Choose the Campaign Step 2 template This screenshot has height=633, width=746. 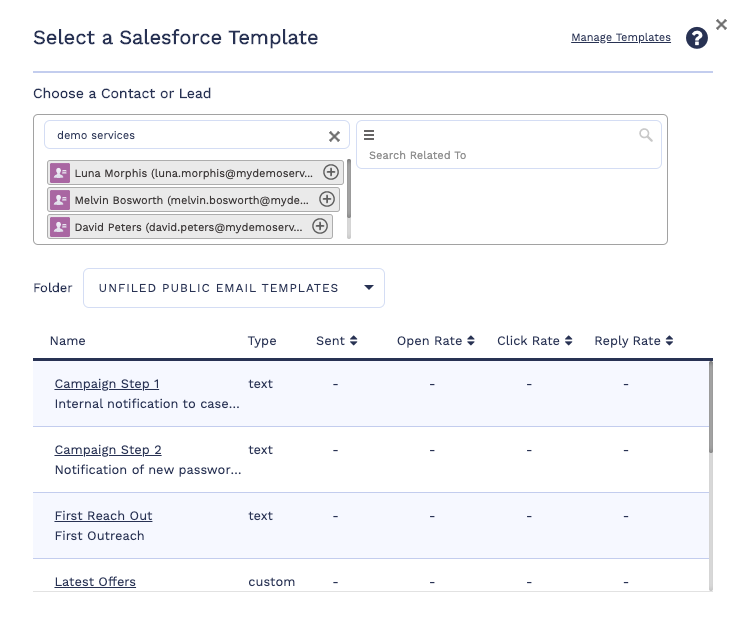tap(108, 450)
